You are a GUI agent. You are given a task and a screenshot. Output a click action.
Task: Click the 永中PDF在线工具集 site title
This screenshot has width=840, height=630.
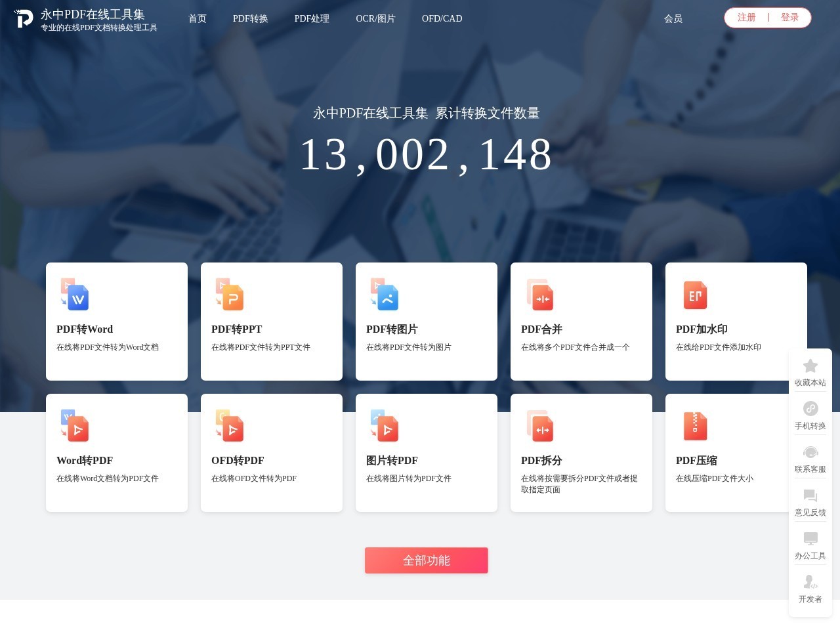93,14
